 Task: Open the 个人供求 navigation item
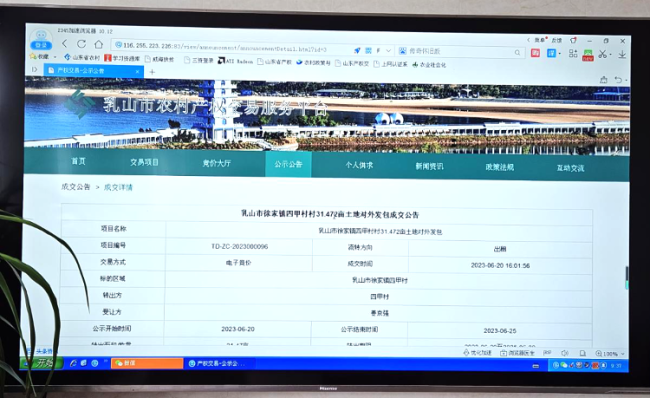(359, 165)
